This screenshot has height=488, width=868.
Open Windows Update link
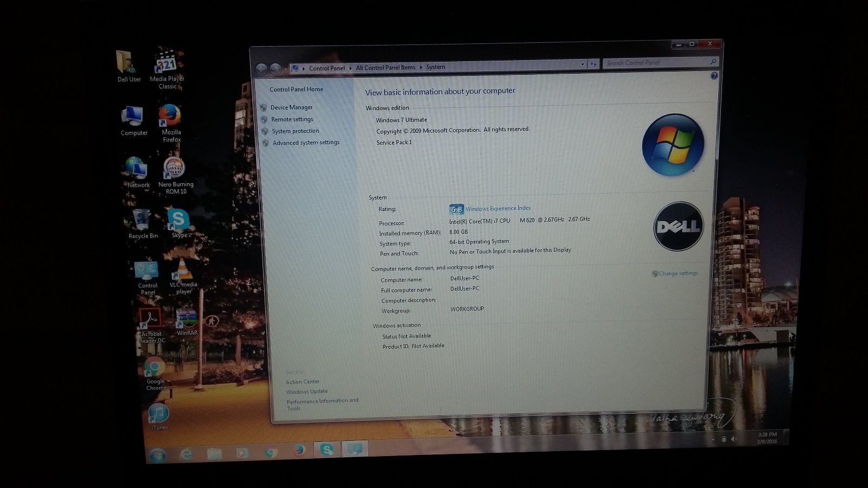[307, 391]
